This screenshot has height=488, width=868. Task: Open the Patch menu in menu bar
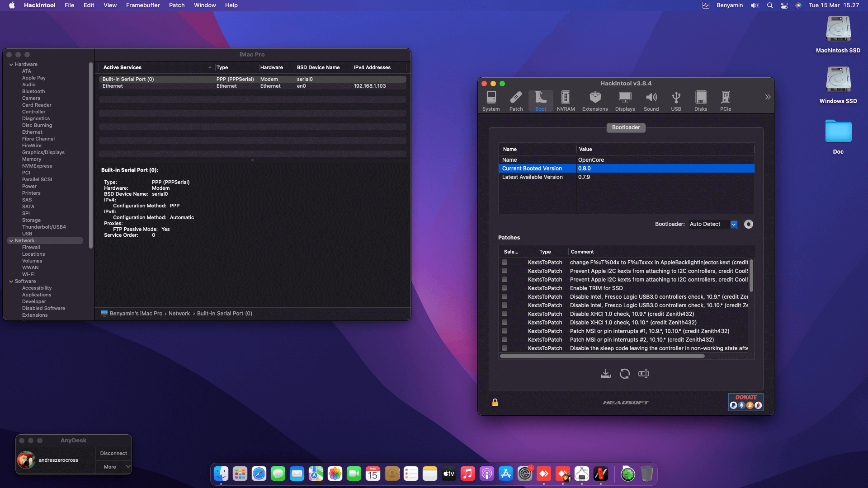coord(177,5)
